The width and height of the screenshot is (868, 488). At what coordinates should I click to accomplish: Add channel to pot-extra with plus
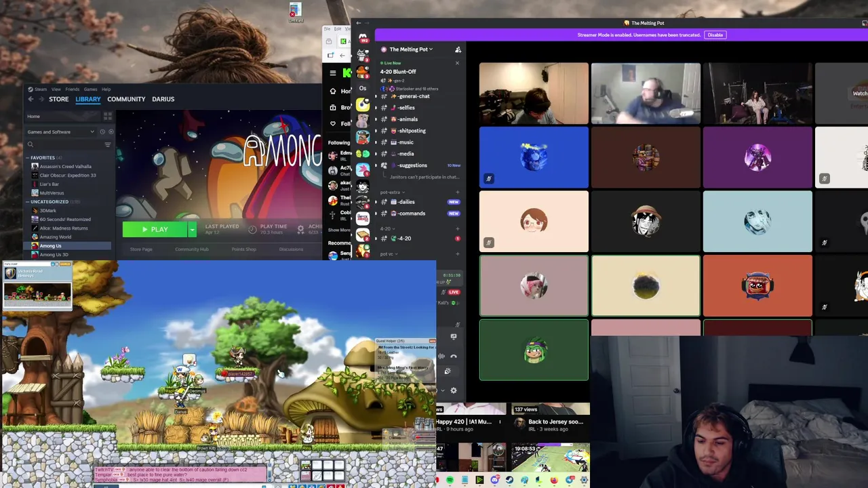point(458,192)
